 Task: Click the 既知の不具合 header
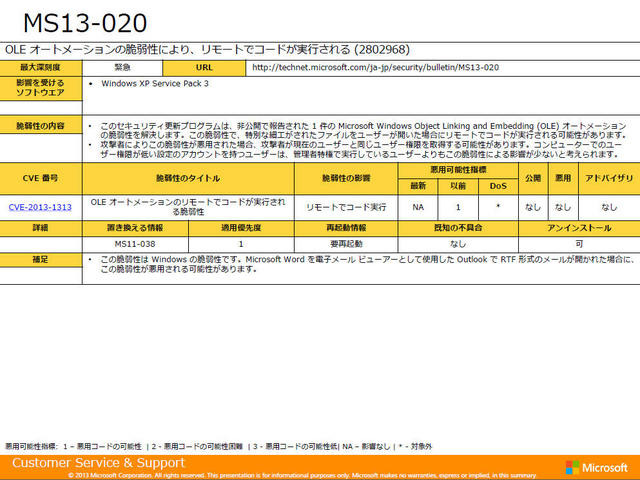[x=458, y=228]
